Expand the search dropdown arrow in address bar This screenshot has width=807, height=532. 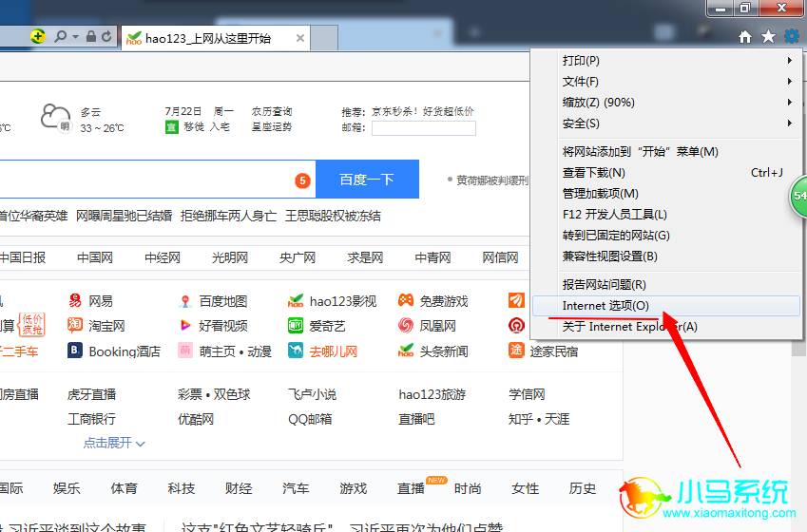pyautogui.click(x=76, y=36)
